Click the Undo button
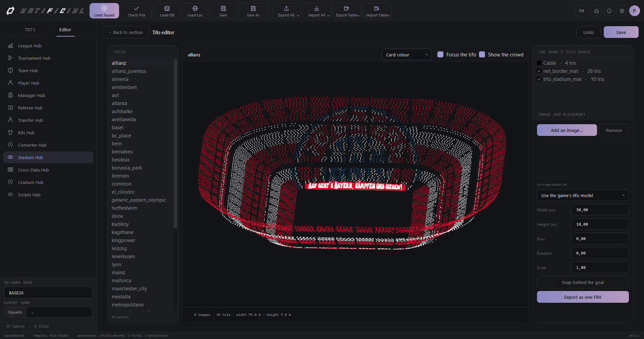This screenshot has height=339, width=644. point(588,32)
